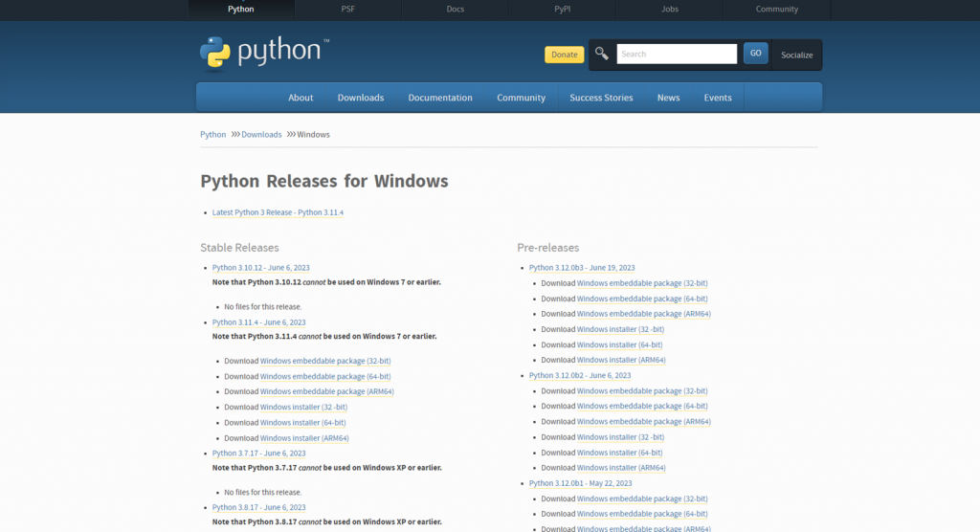Download 3.11.4 Windows embeddable package (ARM64)
Image resolution: width=980 pixels, height=532 pixels.
click(x=327, y=391)
